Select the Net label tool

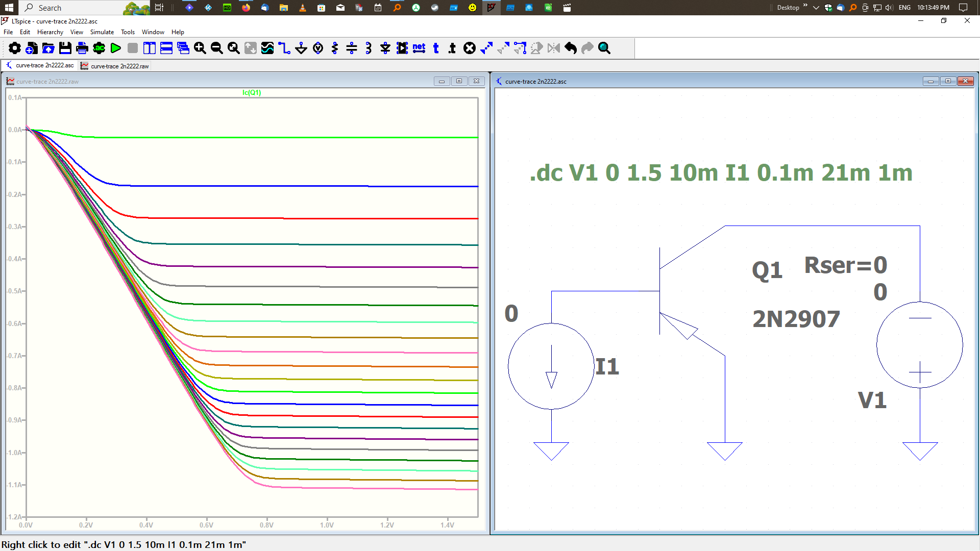419,48
